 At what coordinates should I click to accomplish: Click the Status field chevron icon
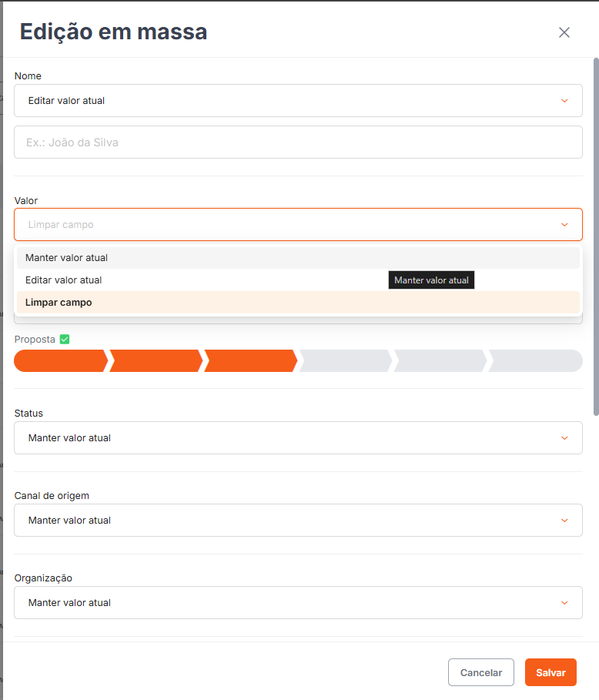564,438
